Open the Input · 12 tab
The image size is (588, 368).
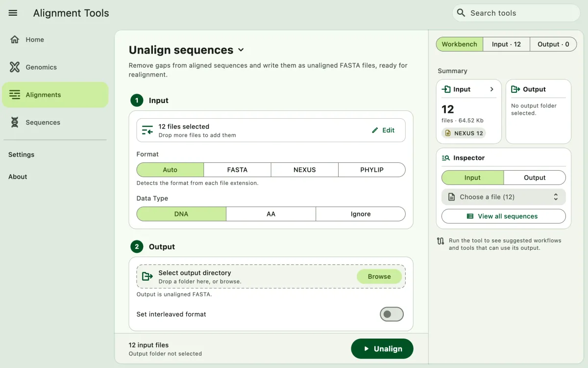pos(506,44)
